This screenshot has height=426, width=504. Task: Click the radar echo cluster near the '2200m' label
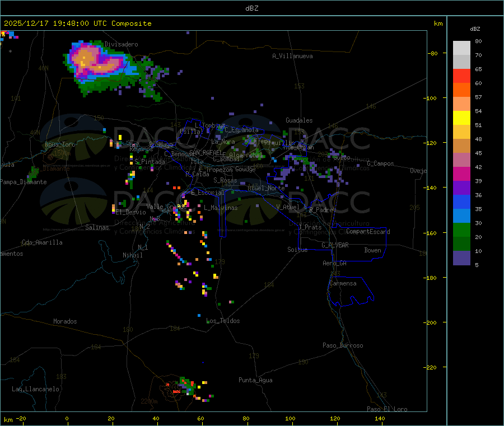tap(187, 387)
